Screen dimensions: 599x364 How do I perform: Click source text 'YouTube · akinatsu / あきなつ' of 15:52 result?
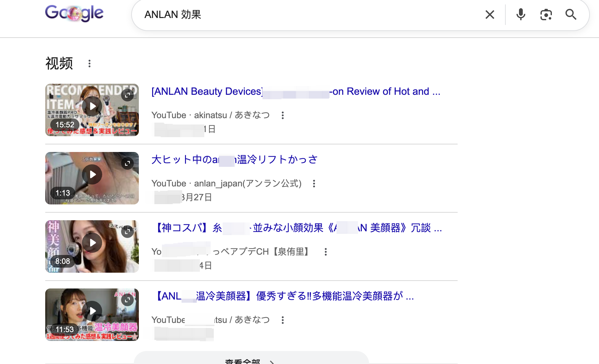211,115
